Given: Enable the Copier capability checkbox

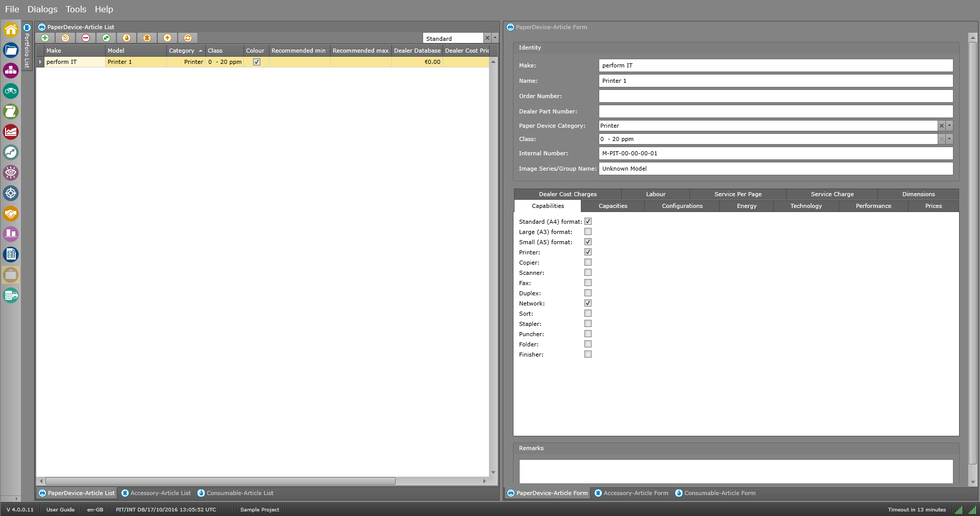Looking at the screenshot, I should point(588,262).
